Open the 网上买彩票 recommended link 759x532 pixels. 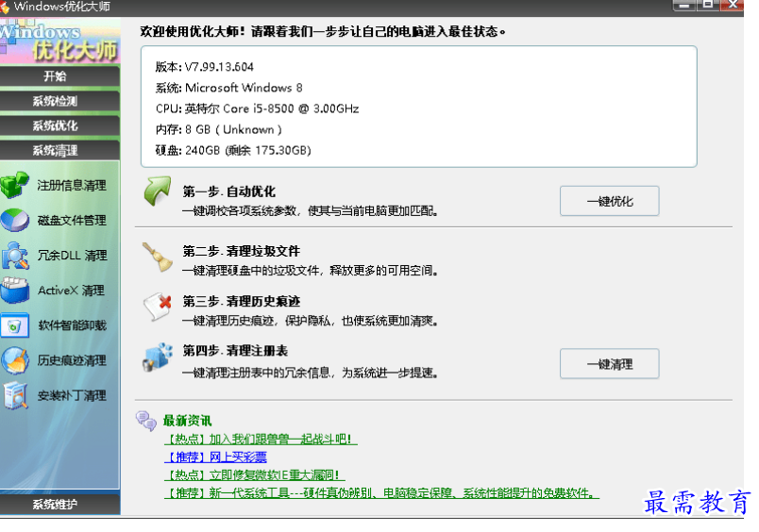click(x=216, y=457)
